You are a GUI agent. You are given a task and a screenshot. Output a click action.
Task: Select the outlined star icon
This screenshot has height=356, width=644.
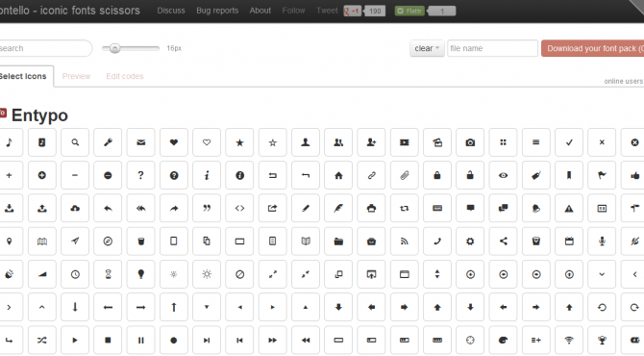(x=272, y=142)
